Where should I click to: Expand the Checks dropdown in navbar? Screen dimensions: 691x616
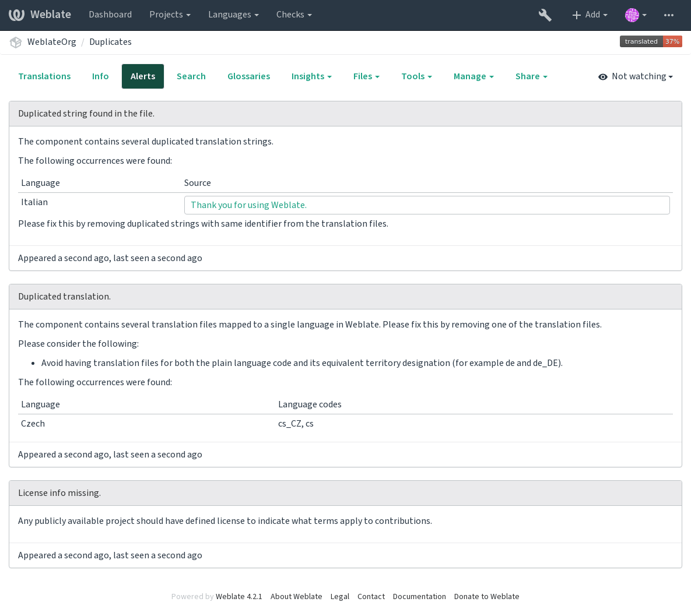[294, 15]
